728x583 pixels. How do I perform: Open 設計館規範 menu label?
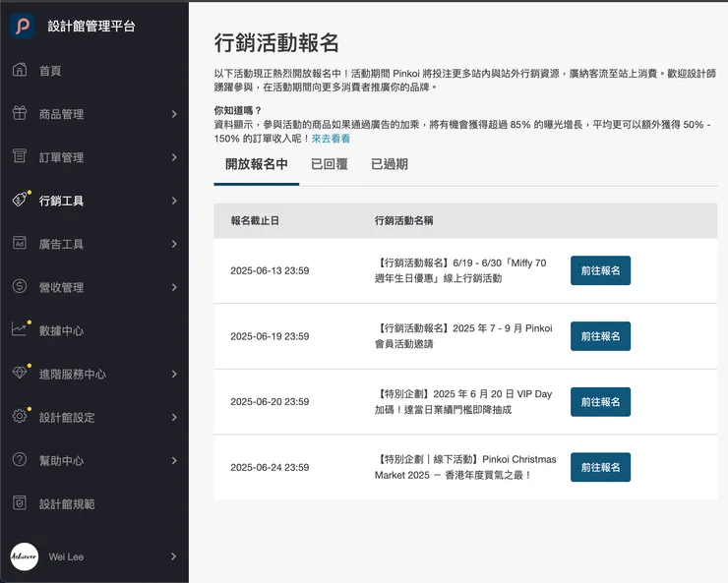(67, 504)
